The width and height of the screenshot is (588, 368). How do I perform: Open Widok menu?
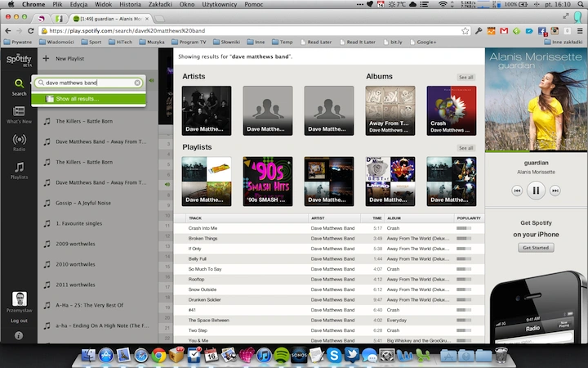(x=103, y=5)
